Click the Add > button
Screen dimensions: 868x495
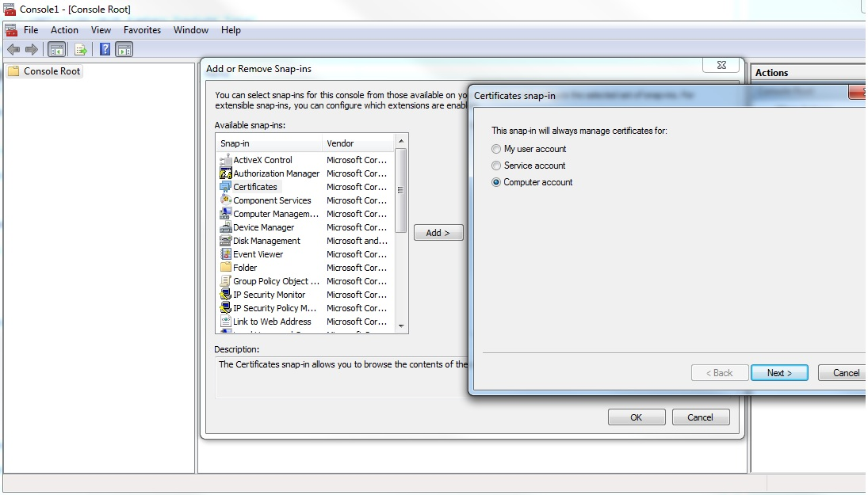coord(438,233)
